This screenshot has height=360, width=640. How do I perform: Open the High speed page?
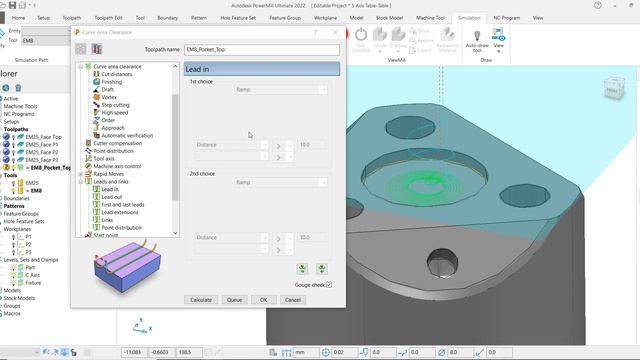[114, 113]
